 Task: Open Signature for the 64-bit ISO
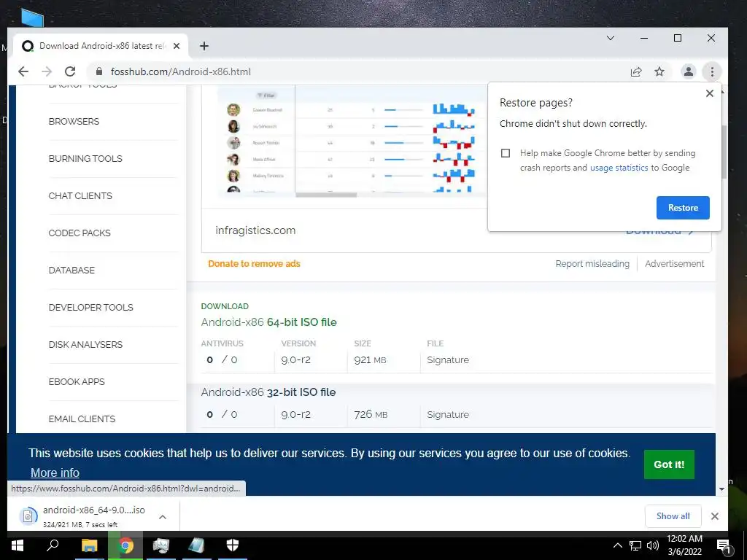click(x=448, y=360)
